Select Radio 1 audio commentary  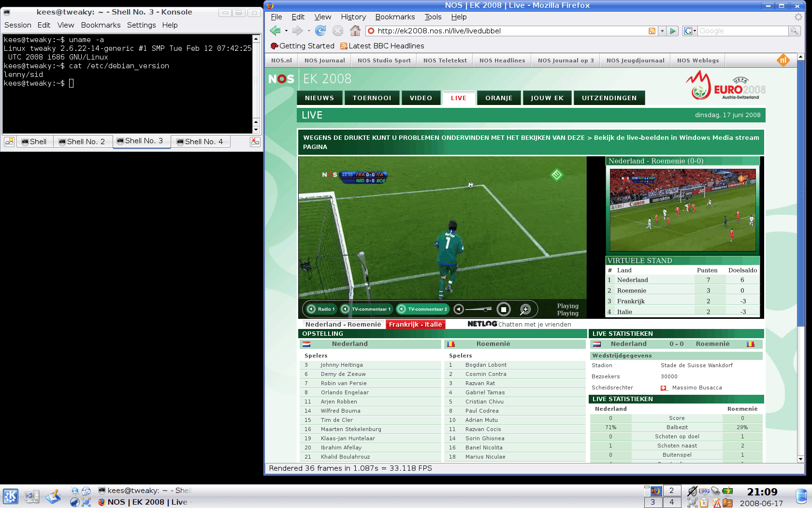[321, 309]
